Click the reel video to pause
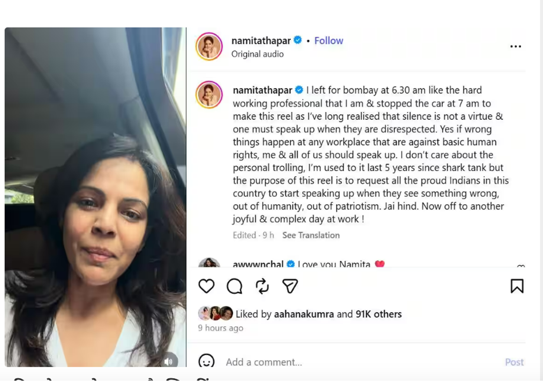This screenshot has width=543, height=392. click(95, 197)
